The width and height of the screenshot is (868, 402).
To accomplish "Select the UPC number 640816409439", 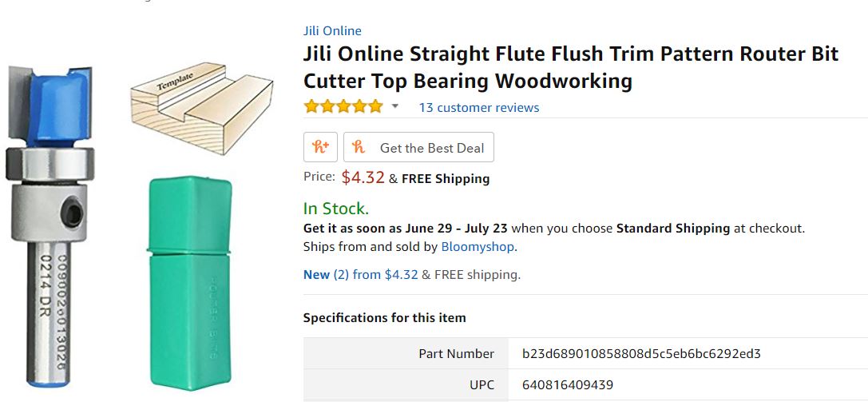I will point(568,385).
